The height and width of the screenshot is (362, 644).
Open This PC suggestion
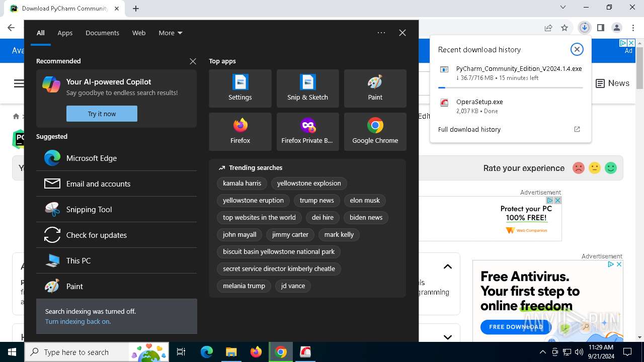(116, 260)
